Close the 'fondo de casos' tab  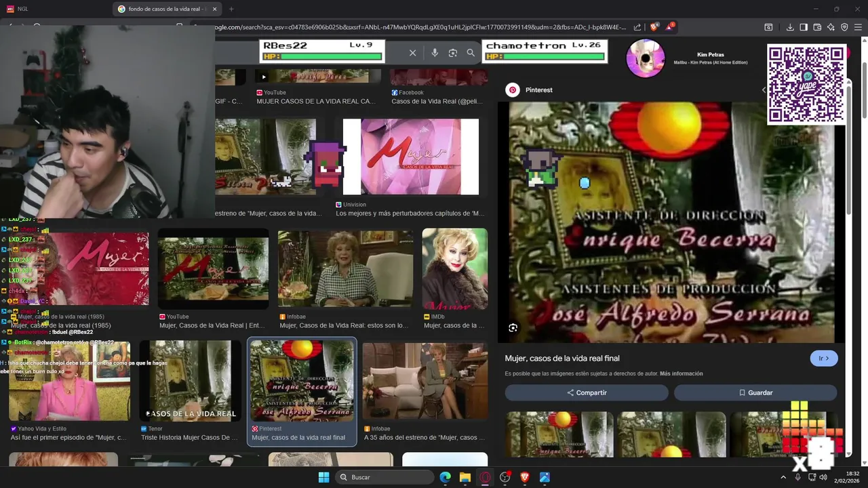coord(215,9)
